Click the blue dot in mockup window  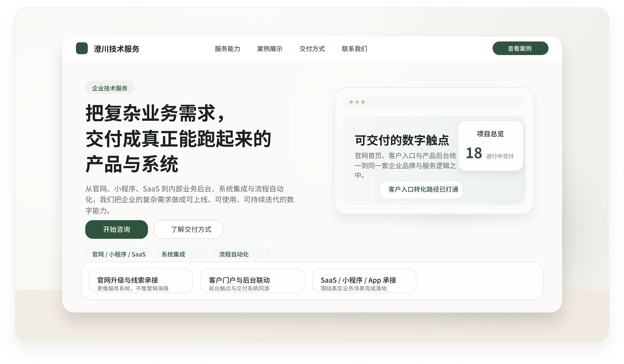click(363, 102)
